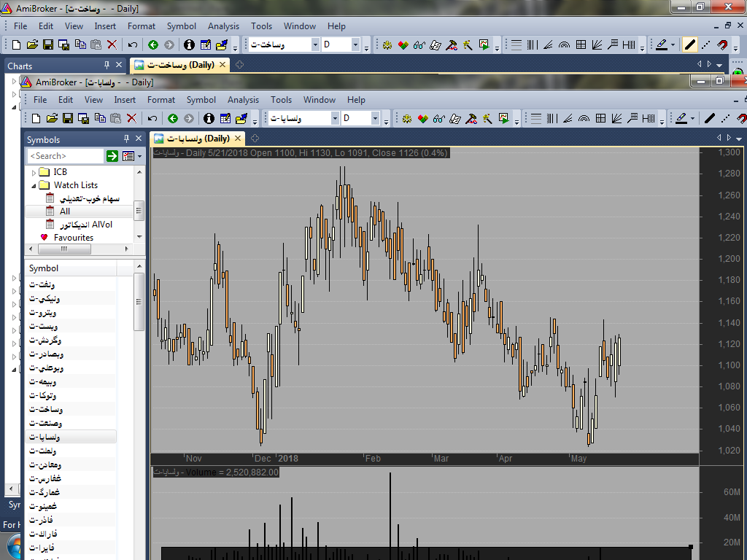Open tab list dropdown arrow, front window
The image size is (747, 560).
739,139
